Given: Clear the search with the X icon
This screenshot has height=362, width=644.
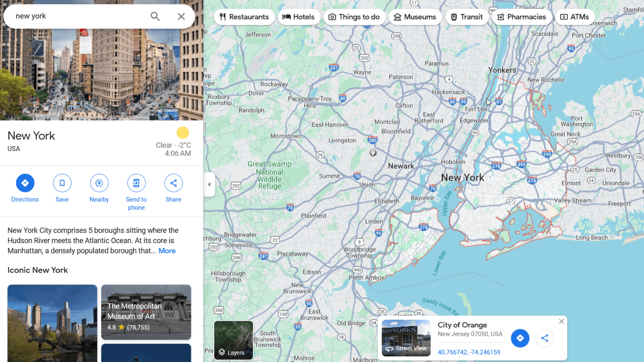Looking at the screenshot, I should click(x=181, y=16).
